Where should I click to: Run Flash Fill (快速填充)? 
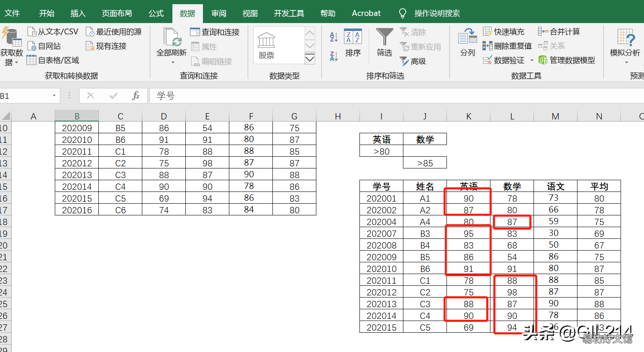tap(503, 32)
